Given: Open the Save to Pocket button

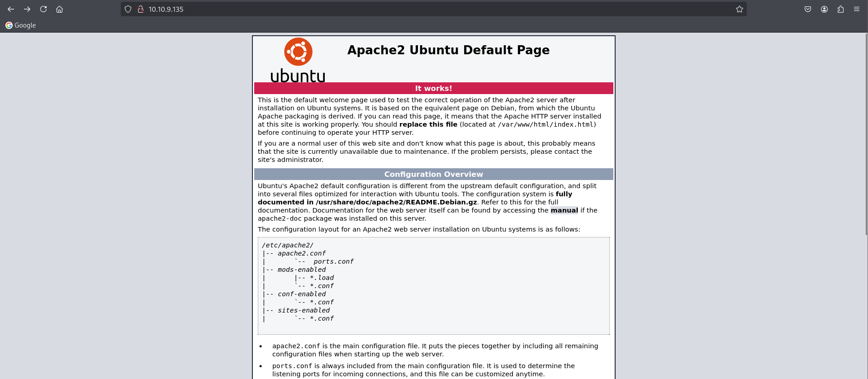Looking at the screenshot, I should coord(808,9).
